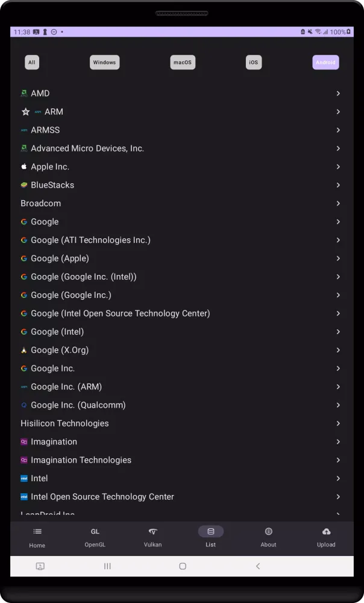
Task: Expand the AMD entry chevron
Action: click(x=338, y=93)
